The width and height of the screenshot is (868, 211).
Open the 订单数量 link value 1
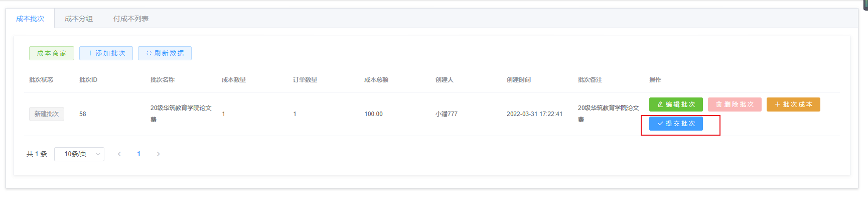(x=295, y=114)
